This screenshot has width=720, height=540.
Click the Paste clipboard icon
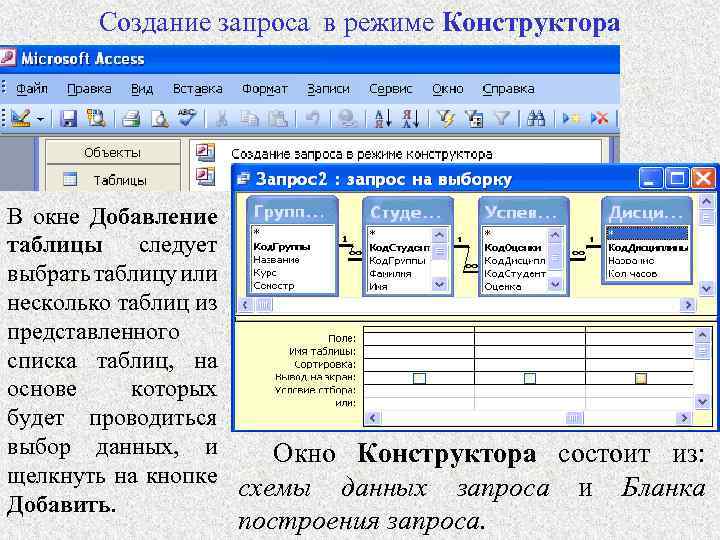278,119
